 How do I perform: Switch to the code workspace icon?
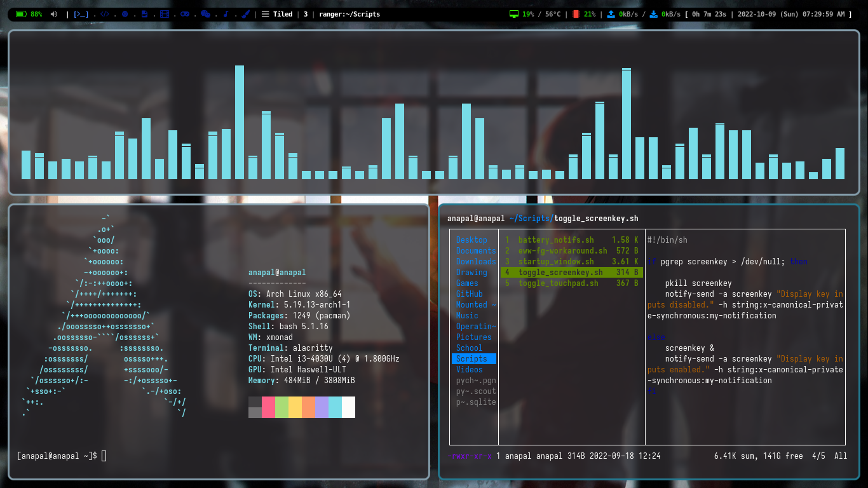coord(105,14)
